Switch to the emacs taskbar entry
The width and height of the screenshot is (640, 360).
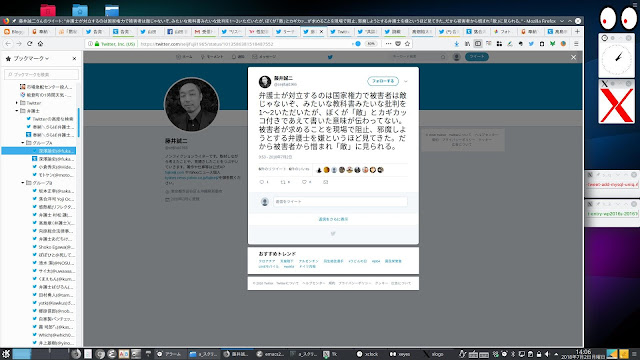(x=270, y=354)
